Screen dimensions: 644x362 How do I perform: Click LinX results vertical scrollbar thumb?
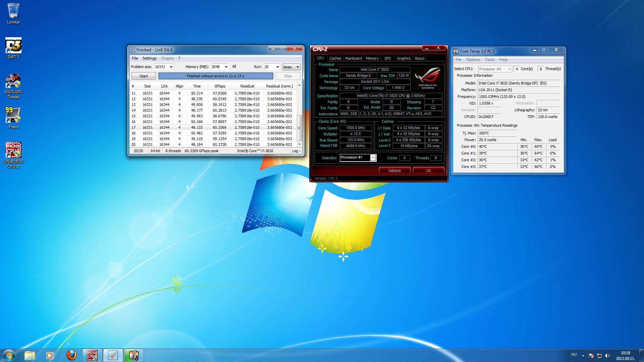(x=299, y=128)
